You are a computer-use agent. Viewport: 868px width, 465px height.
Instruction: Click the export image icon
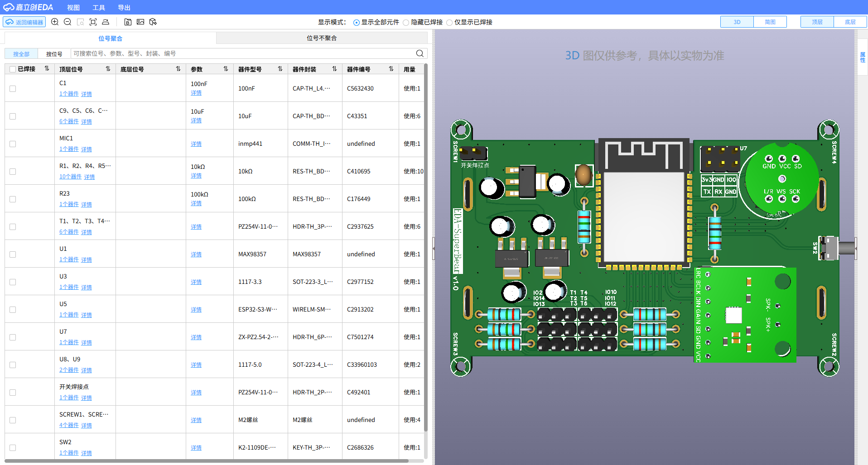tap(140, 22)
